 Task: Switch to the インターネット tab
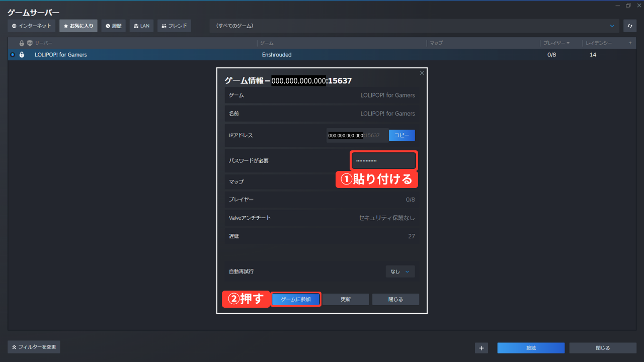coord(32,26)
